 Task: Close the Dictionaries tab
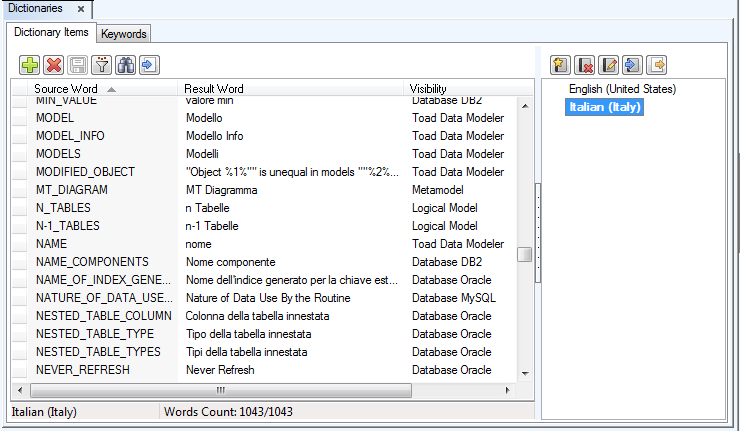81,9
